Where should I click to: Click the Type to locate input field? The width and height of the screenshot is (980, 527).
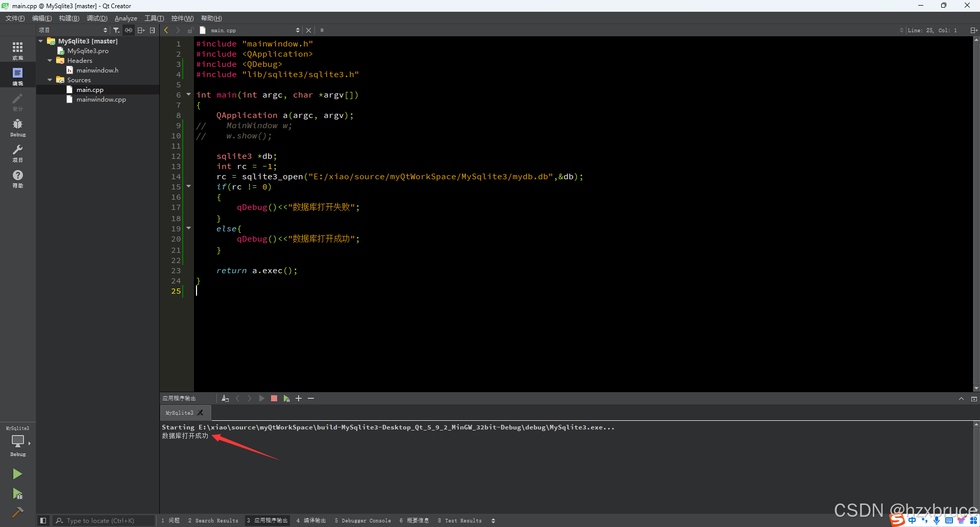[x=102, y=520]
